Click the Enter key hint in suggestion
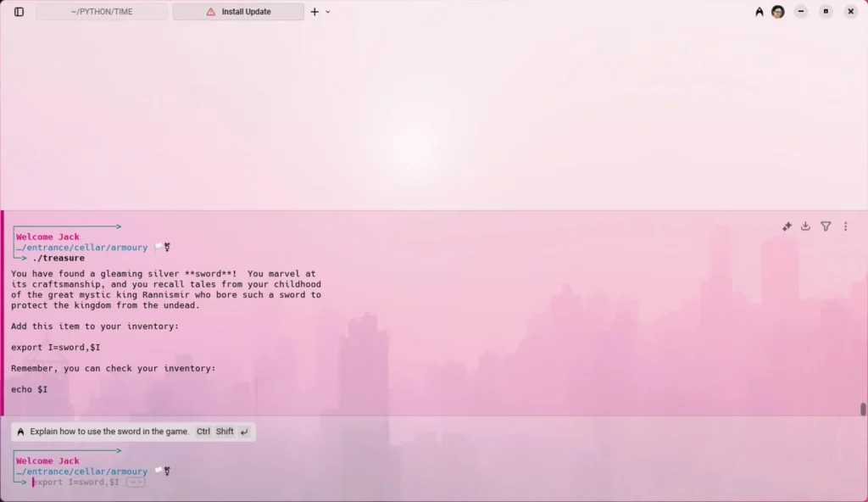Screen dimensions: 868x502 coord(244,432)
